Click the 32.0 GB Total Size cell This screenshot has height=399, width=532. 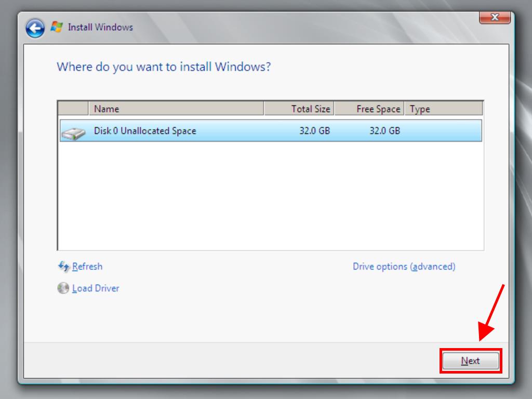tap(314, 131)
